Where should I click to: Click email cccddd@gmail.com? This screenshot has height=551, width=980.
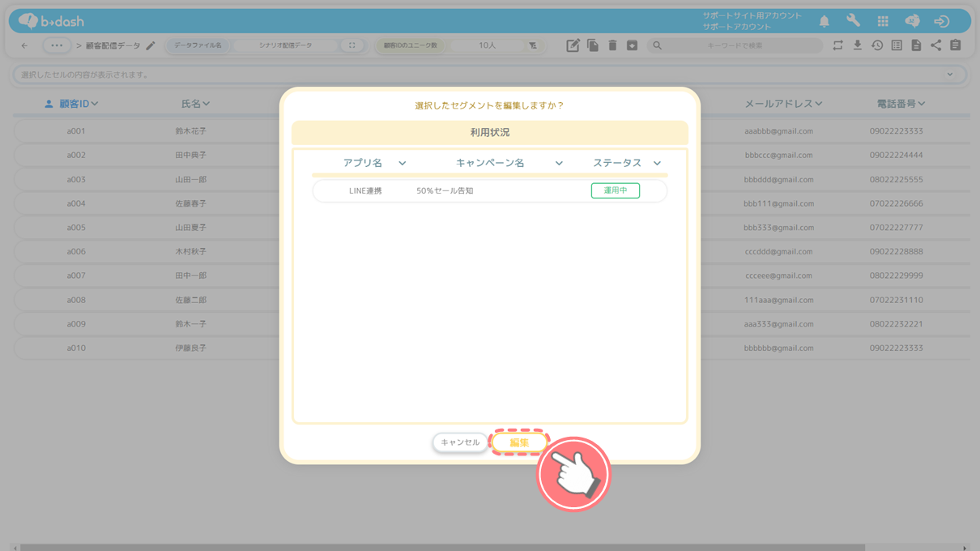779,252
